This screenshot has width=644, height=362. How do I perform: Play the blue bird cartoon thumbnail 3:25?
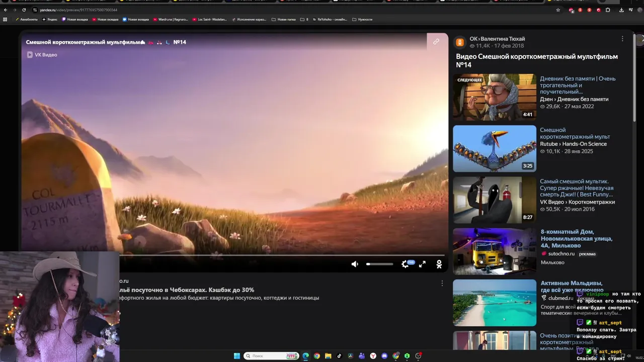pyautogui.click(x=495, y=148)
